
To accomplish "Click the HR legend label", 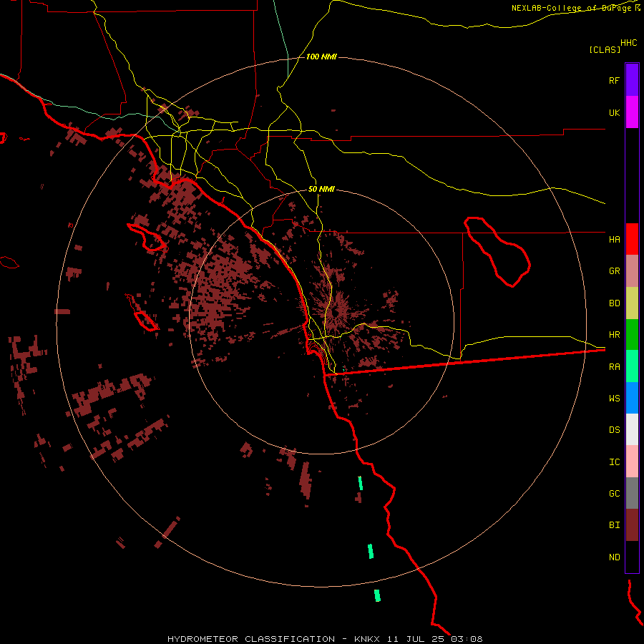I will point(614,335).
